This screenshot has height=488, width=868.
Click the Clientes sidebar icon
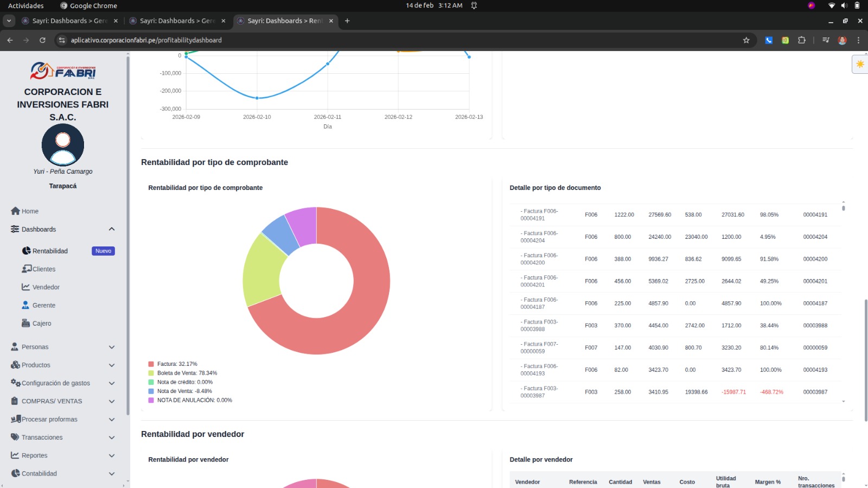pyautogui.click(x=27, y=269)
